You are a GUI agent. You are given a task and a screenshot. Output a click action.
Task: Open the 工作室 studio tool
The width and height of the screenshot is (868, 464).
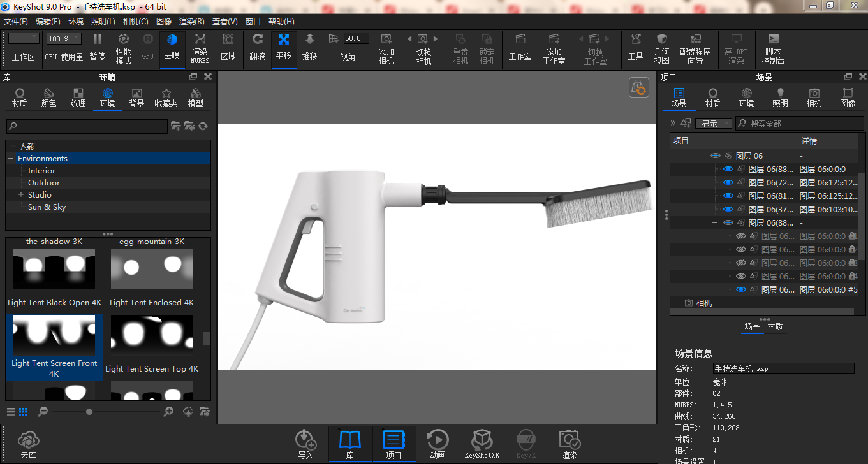click(520, 47)
